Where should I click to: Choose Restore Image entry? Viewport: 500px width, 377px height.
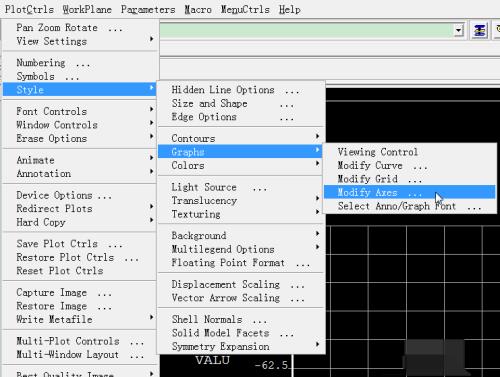[x=79, y=306]
